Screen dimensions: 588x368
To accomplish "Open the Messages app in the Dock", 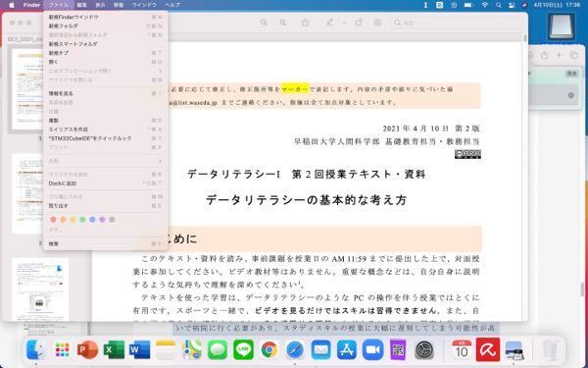I will (218, 349).
